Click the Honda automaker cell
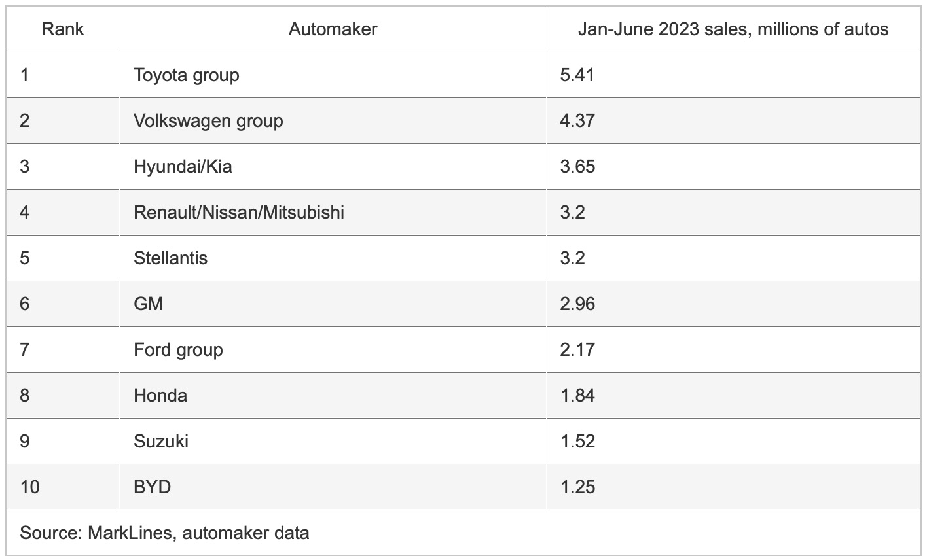Screen dimensions: 927x560 click(x=160, y=395)
